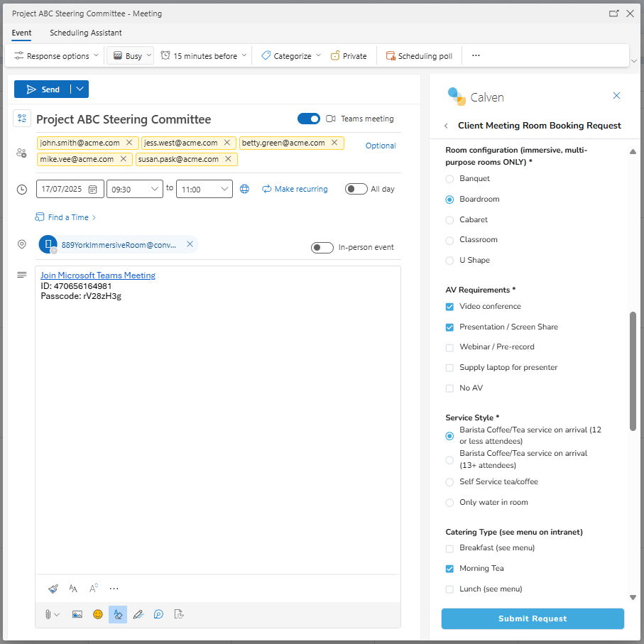Remove jess.west@acme.com from attendees
644x644 pixels.
click(x=227, y=143)
